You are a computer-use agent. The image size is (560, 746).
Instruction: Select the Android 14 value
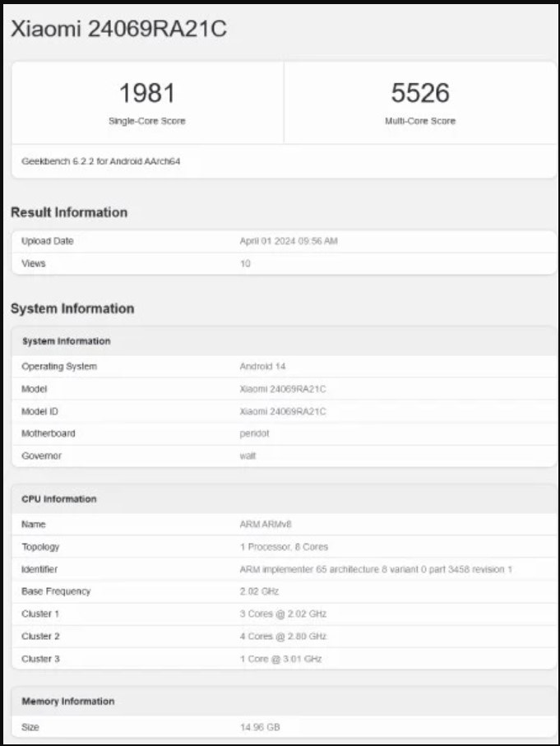(x=262, y=366)
